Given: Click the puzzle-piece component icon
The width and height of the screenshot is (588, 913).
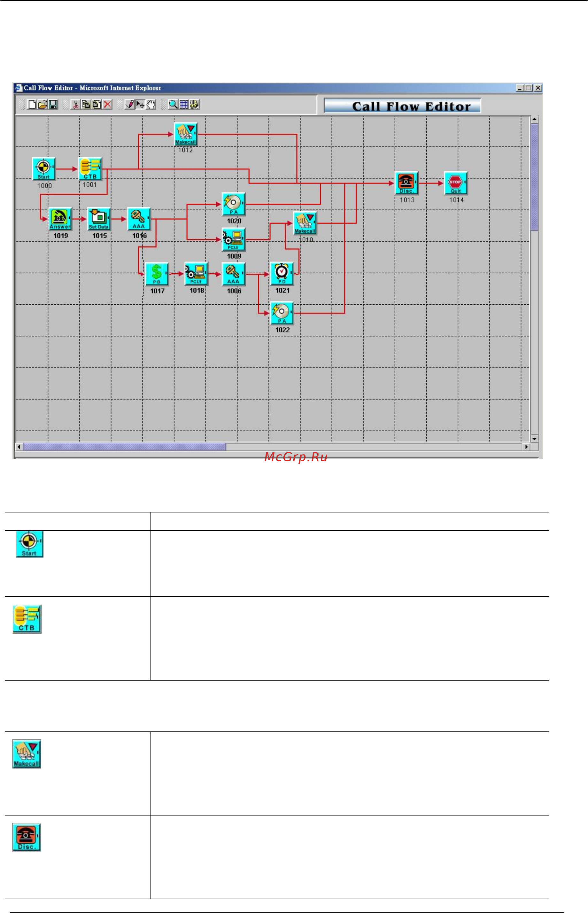Looking at the screenshot, I should tap(194, 104).
